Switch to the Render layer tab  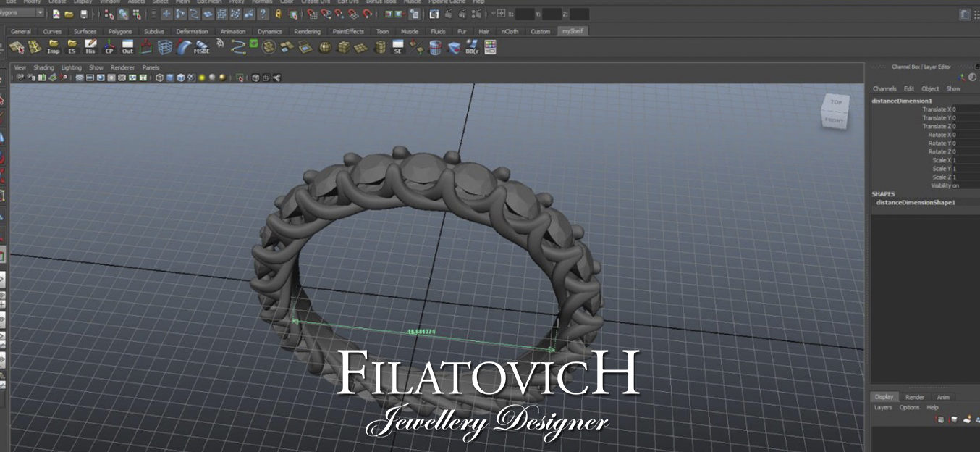click(915, 397)
